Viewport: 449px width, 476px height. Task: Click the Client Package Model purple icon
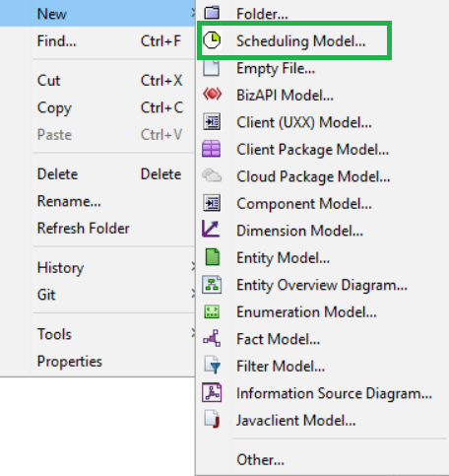click(x=212, y=149)
